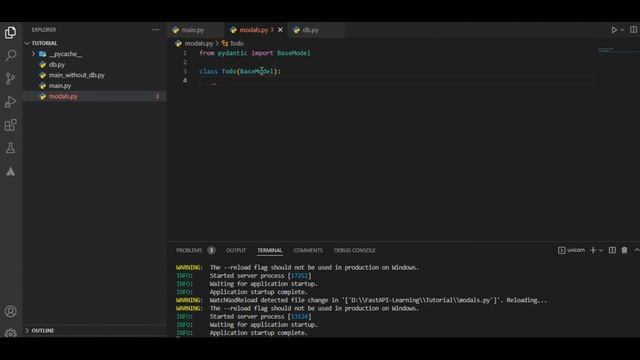
Task: Open the new terminal profile dropdown
Action: point(601,250)
